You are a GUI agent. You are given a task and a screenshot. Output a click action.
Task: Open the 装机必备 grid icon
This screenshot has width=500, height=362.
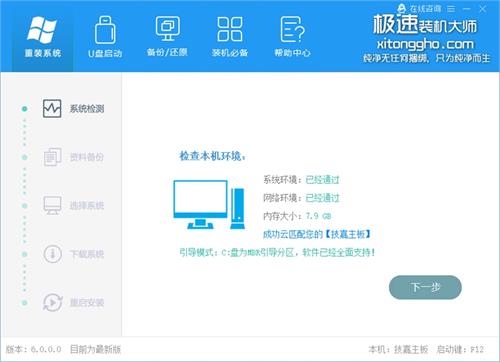click(x=230, y=29)
